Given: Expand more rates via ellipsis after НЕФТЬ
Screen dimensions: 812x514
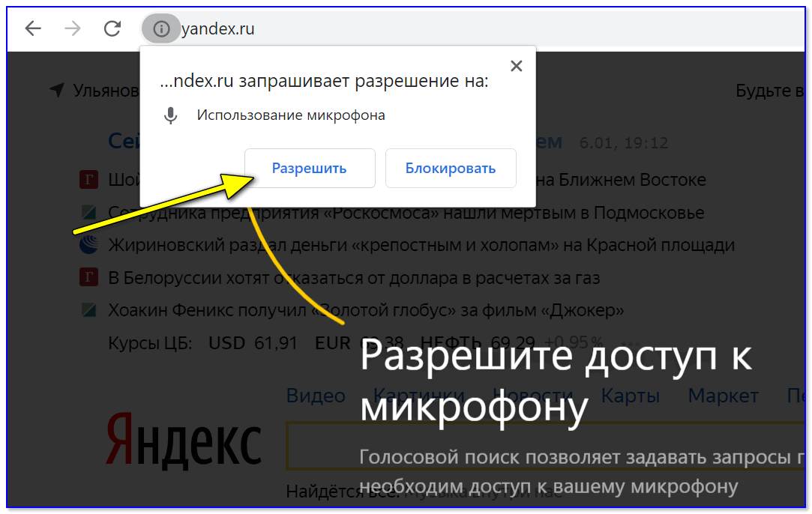Looking at the screenshot, I should 630,343.
